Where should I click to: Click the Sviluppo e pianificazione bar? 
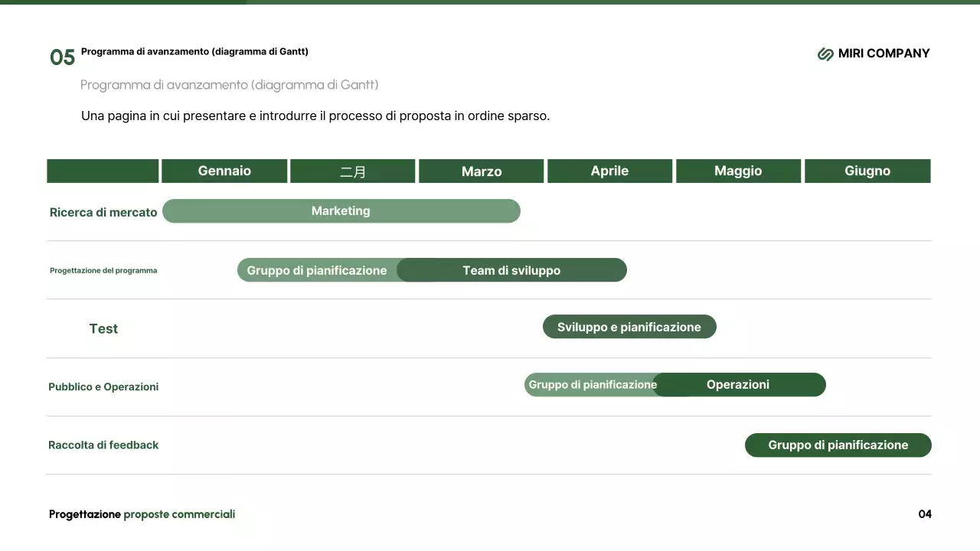point(629,327)
